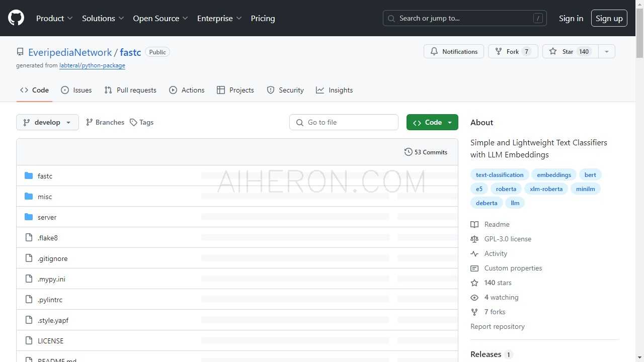
Task: Expand the green Code dropdown button
Action: coord(432,123)
